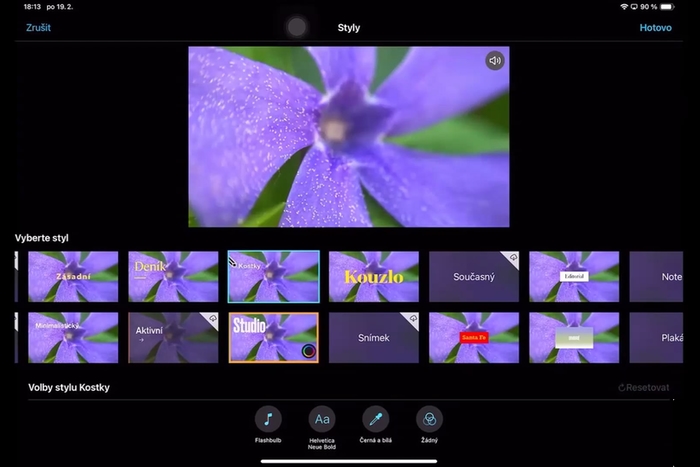Pick the Kouzlo style thumbnail
The width and height of the screenshot is (700, 467).
(374, 276)
